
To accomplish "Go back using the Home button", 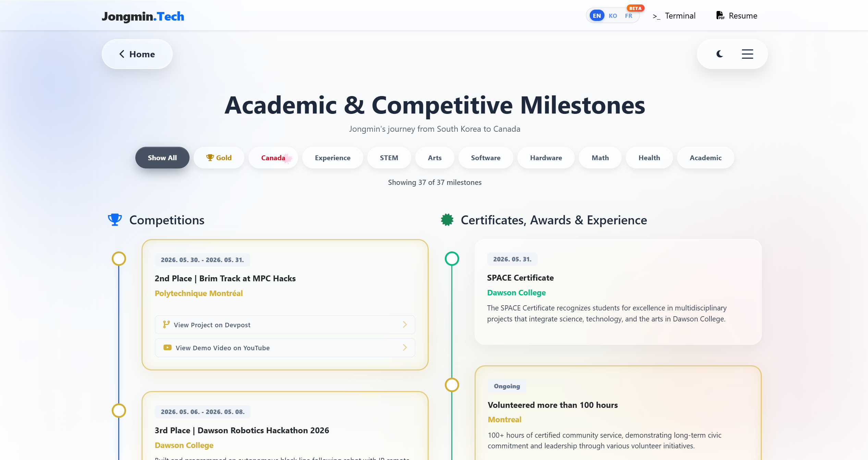I will click(x=137, y=54).
